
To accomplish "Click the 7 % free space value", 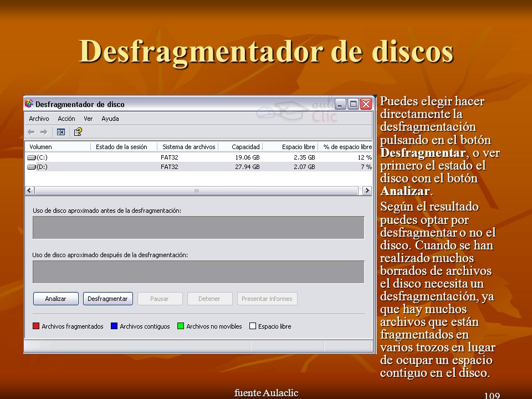I will 366,167.
